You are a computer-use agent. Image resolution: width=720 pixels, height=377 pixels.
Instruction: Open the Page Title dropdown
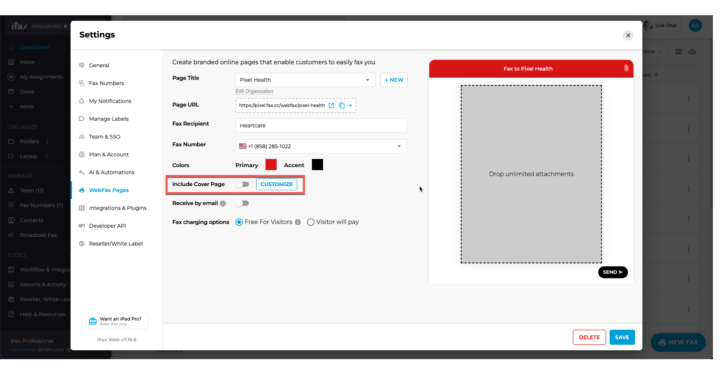pos(305,80)
